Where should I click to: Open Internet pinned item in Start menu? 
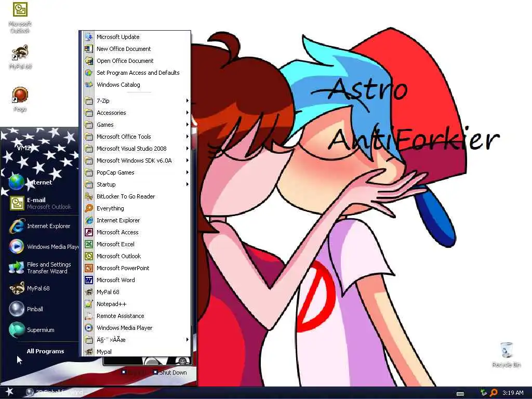(x=39, y=182)
